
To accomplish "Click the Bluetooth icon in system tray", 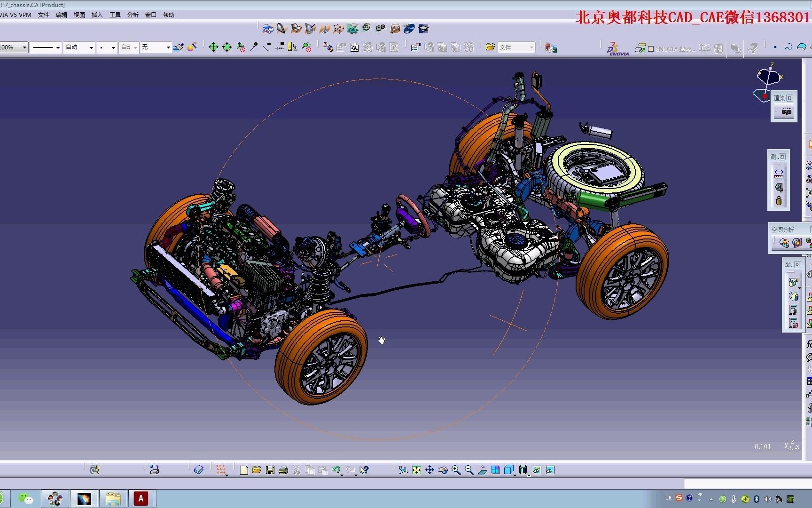I will click(756, 499).
